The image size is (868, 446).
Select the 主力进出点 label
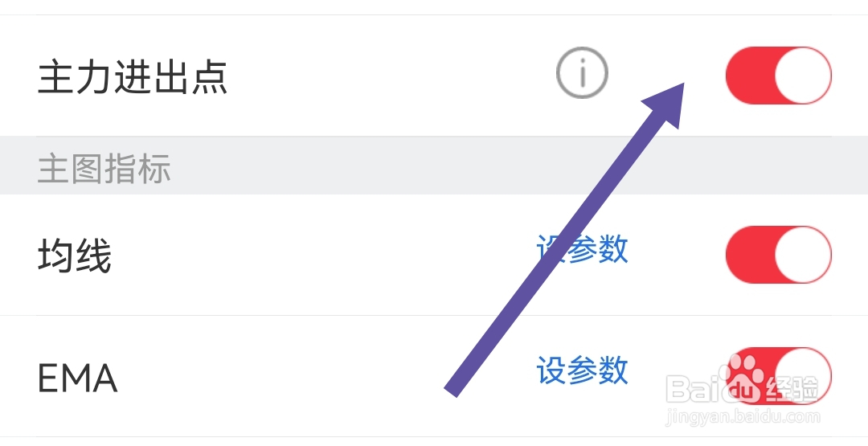(x=133, y=78)
